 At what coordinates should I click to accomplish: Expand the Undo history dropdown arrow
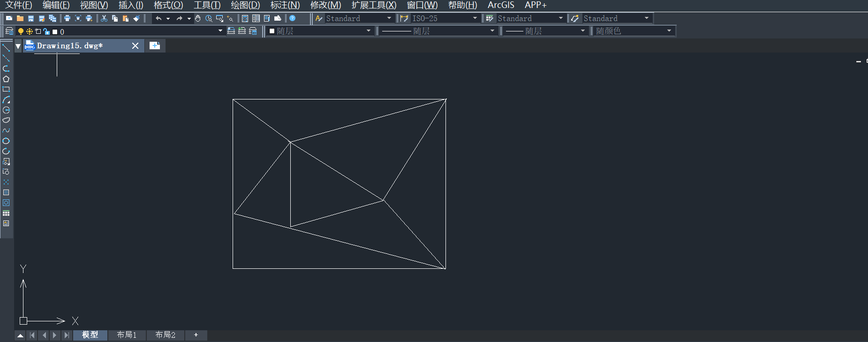[x=168, y=18]
